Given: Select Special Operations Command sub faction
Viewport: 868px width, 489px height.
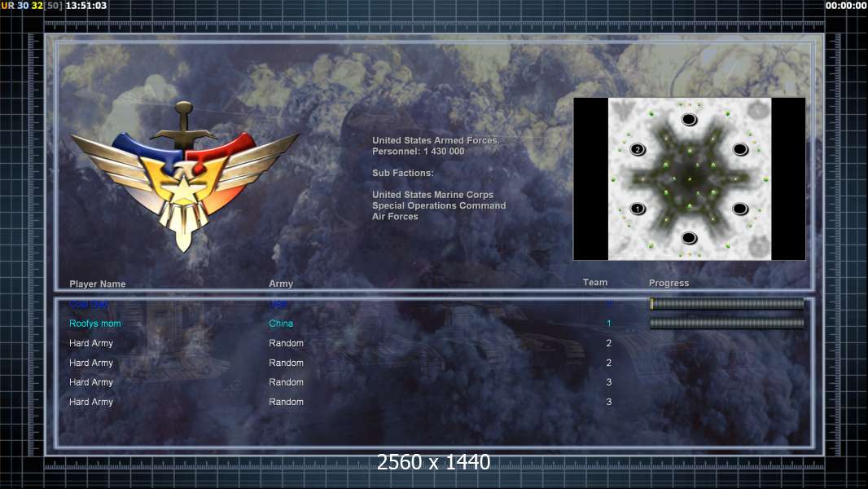Looking at the screenshot, I should pos(439,205).
